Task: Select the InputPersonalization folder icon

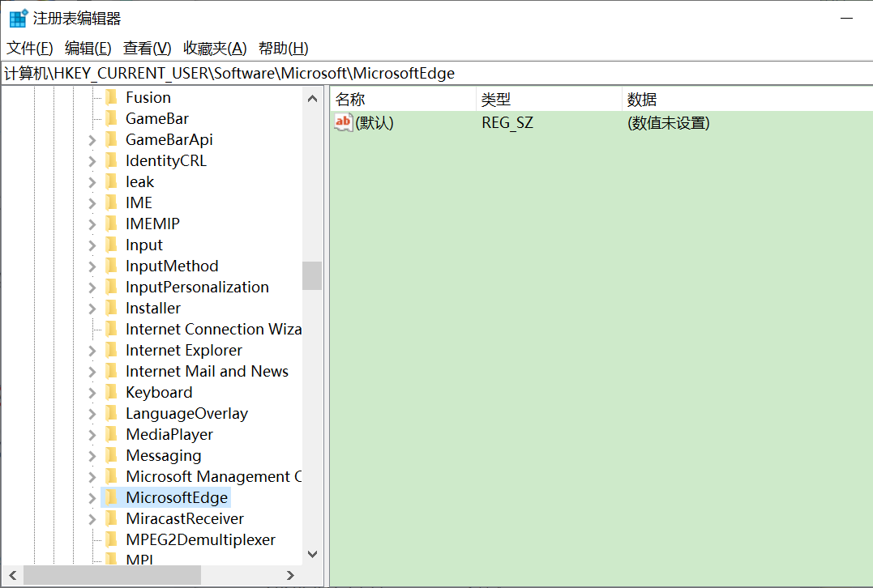Action: point(111,287)
